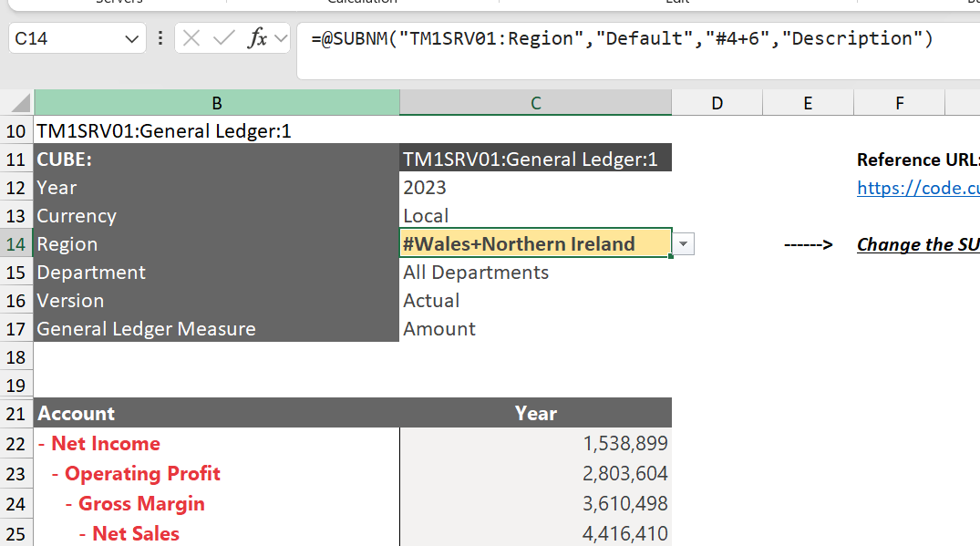
Task: Click the 'CUBE:' label cell
Action: tap(217, 160)
